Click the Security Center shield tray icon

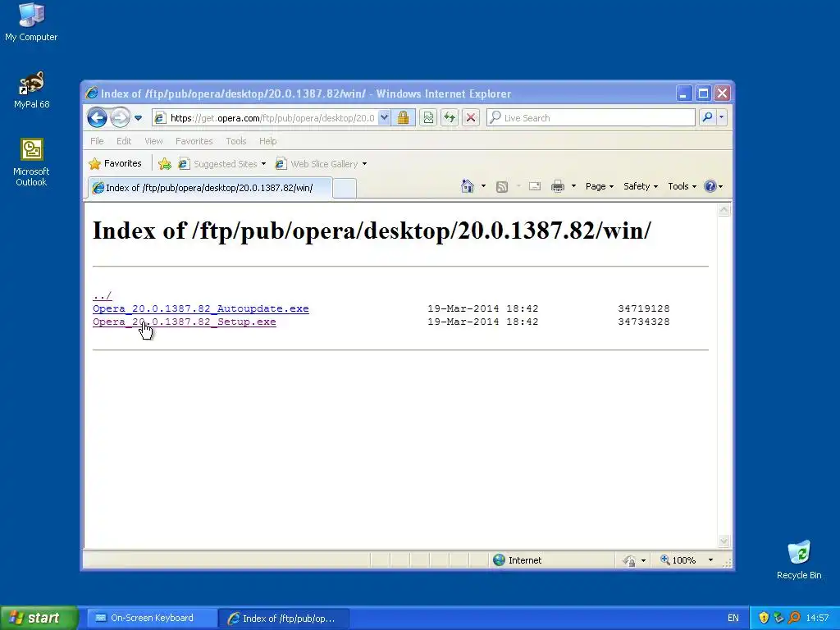coord(764,618)
